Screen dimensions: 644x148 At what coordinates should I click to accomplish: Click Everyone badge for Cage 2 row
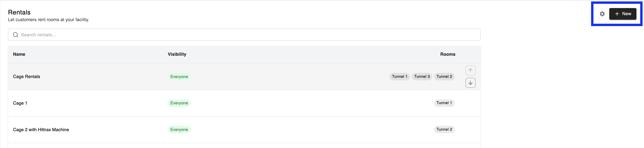pos(179,129)
